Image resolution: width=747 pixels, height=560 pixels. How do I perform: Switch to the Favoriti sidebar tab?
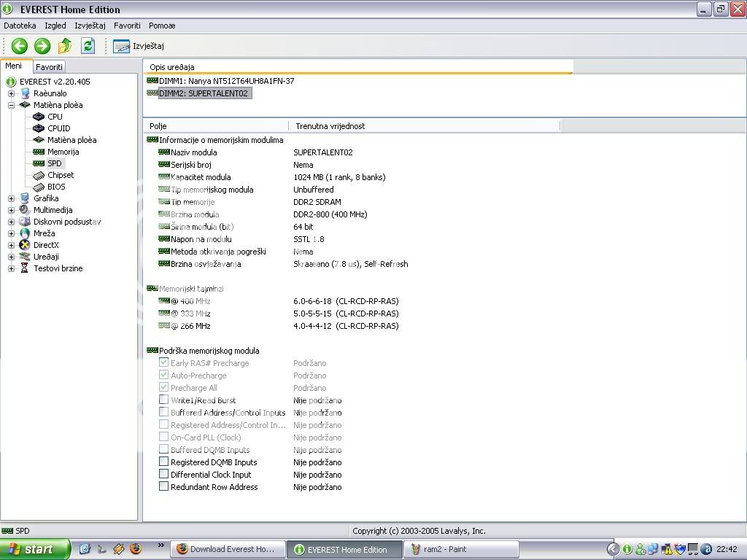click(49, 67)
